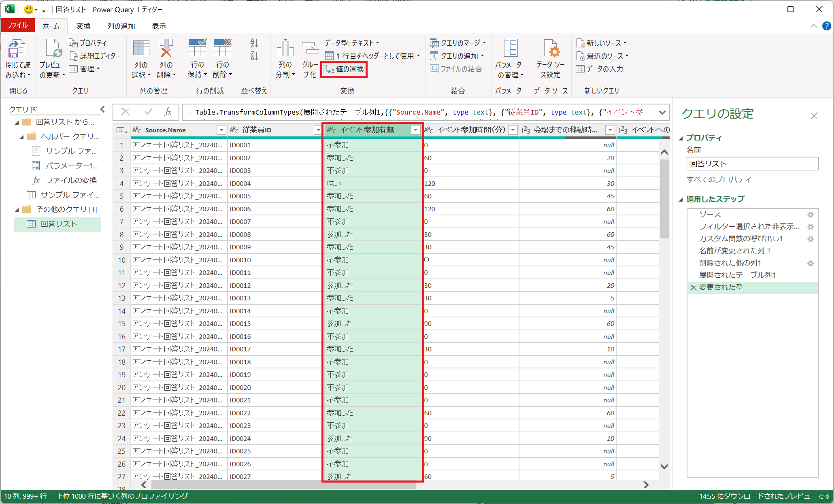This screenshot has width=834, height=504.
Task: Click the グループ化 group by icon
Action: pos(310,48)
